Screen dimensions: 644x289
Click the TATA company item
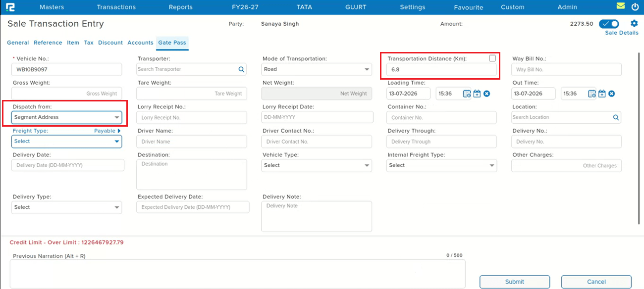304,7
